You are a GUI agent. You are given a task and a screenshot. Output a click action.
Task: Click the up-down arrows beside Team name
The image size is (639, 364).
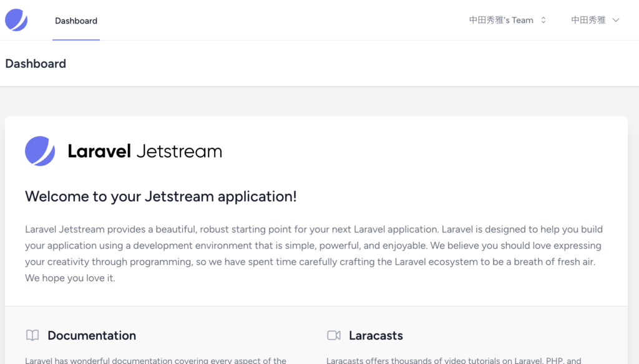[x=543, y=19]
